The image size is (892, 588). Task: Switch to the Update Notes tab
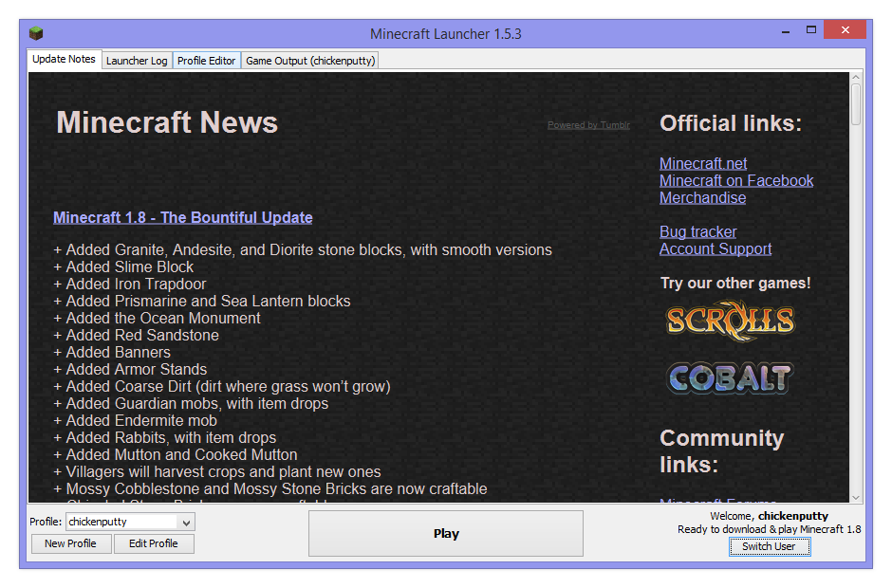pyautogui.click(x=64, y=59)
